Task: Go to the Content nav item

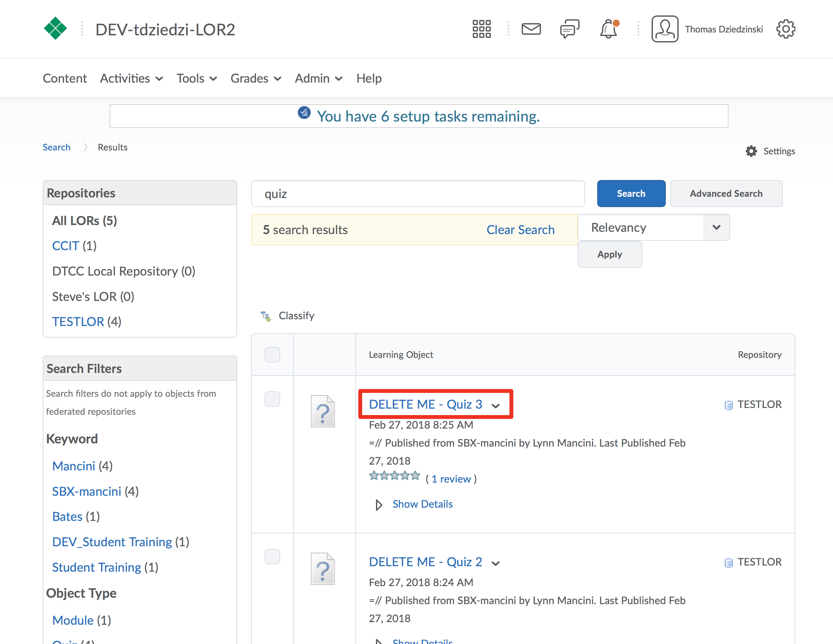Action: [65, 78]
